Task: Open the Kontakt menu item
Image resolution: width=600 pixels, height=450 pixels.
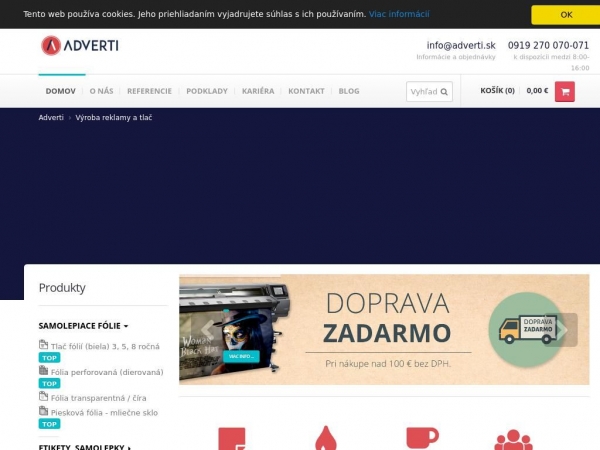Action: (x=306, y=91)
